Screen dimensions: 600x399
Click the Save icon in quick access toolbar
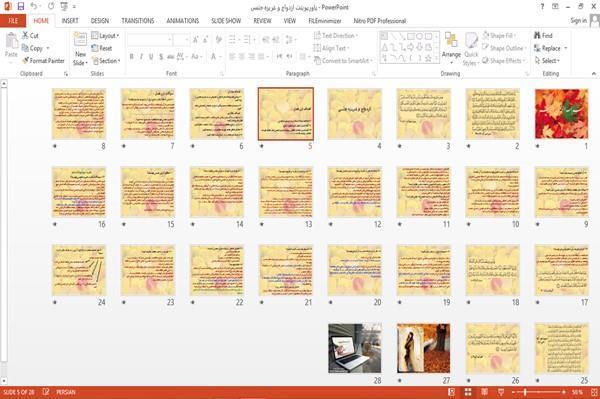[x=21, y=6]
